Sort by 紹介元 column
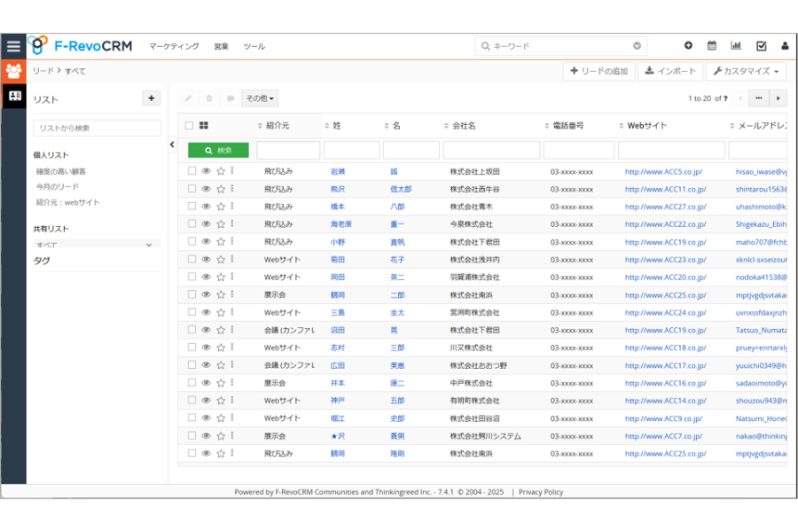The image size is (798, 532). (274, 126)
